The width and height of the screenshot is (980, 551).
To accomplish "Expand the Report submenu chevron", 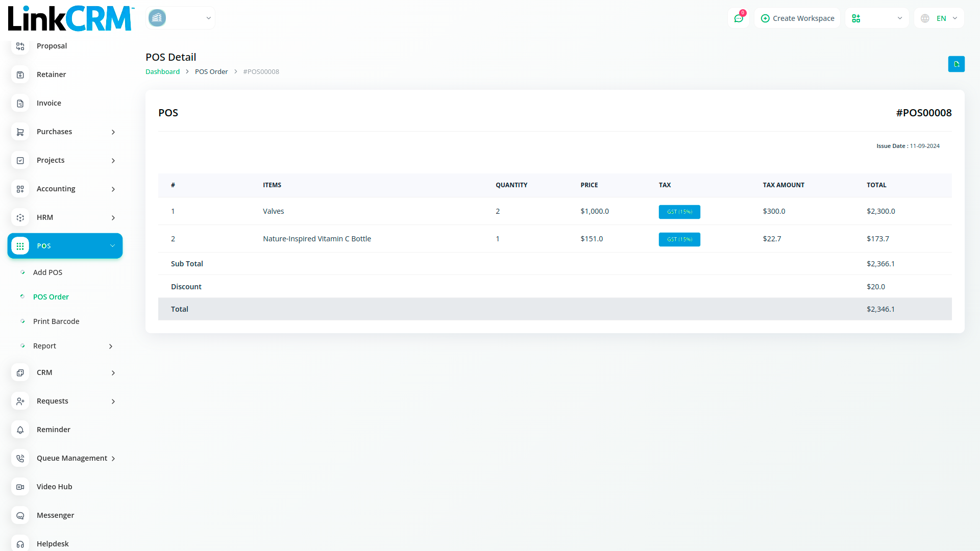I will 111,346.
